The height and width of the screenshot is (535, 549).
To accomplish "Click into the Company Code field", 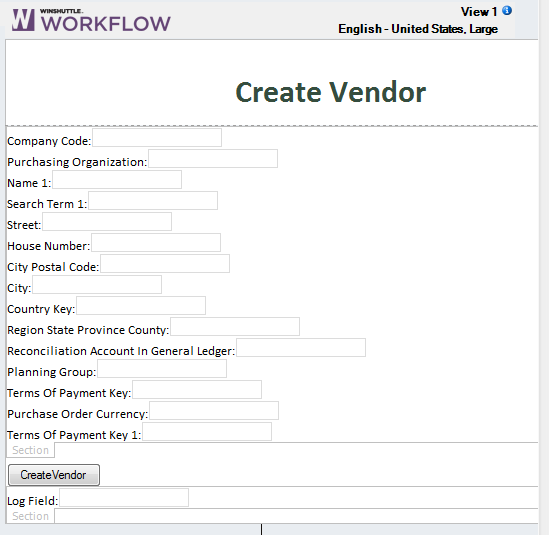I will [157, 138].
